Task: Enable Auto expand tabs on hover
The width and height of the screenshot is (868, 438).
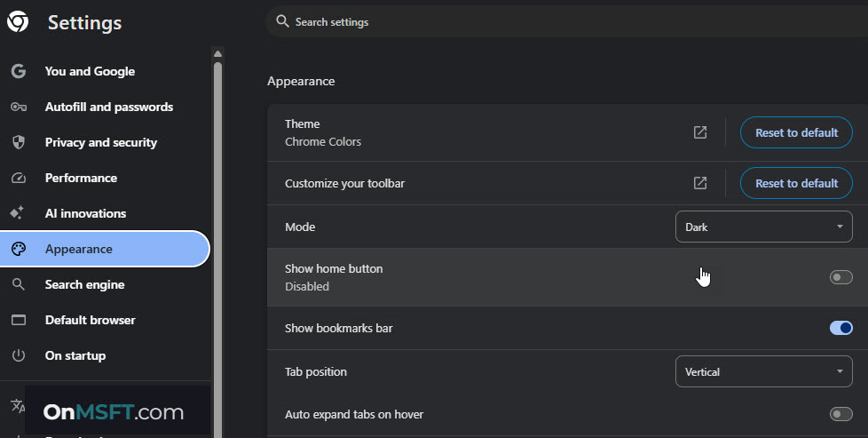Action: [x=840, y=414]
